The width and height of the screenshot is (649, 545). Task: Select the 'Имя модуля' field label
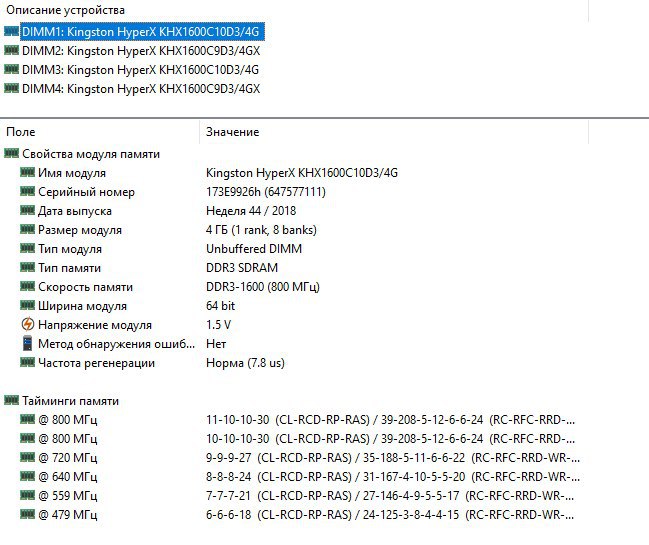[72, 173]
